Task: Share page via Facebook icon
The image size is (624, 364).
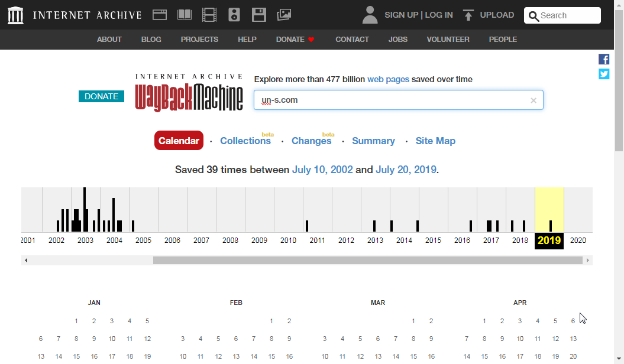Action: (604, 59)
